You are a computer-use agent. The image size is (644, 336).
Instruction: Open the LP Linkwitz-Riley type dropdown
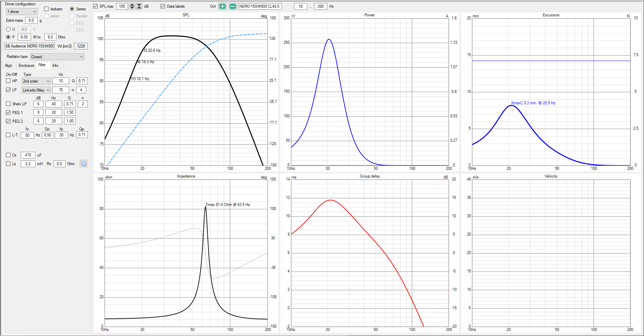[36, 90]
